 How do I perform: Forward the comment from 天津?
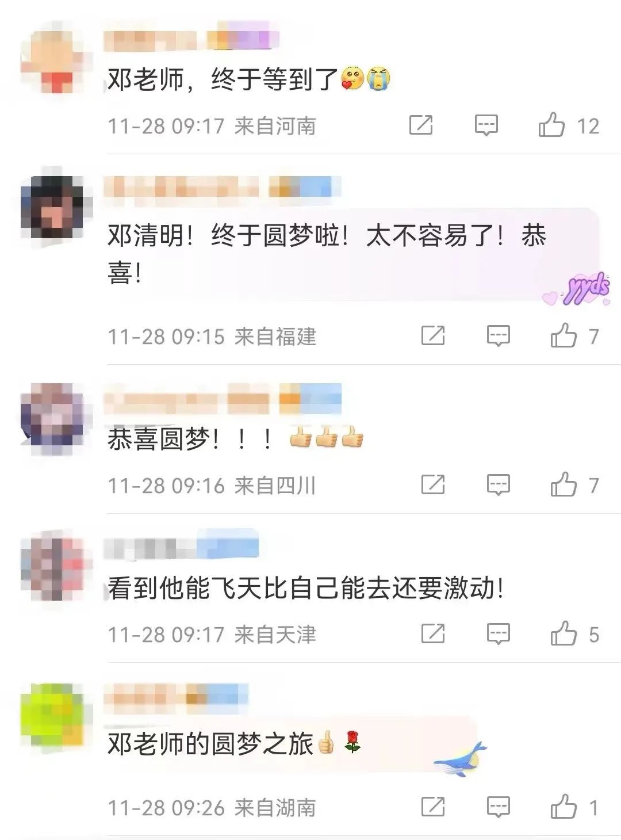(x=433, y=634)
